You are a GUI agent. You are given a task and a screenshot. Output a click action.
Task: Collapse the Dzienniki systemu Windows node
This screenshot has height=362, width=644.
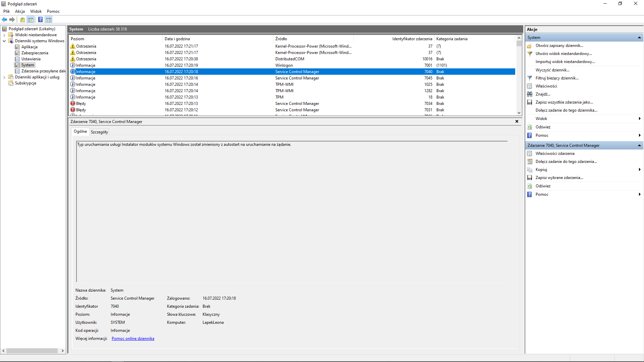[4, 41]
